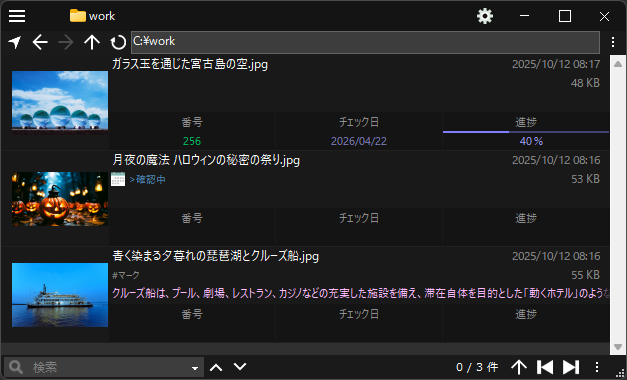Click the date 2025/10/12 08:17

click(556, 64)
